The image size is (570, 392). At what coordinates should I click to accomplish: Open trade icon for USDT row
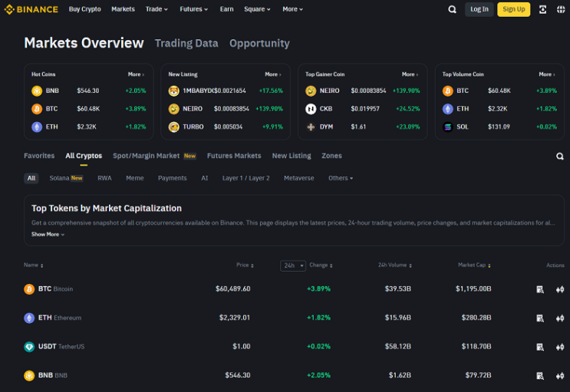[560, 348]
